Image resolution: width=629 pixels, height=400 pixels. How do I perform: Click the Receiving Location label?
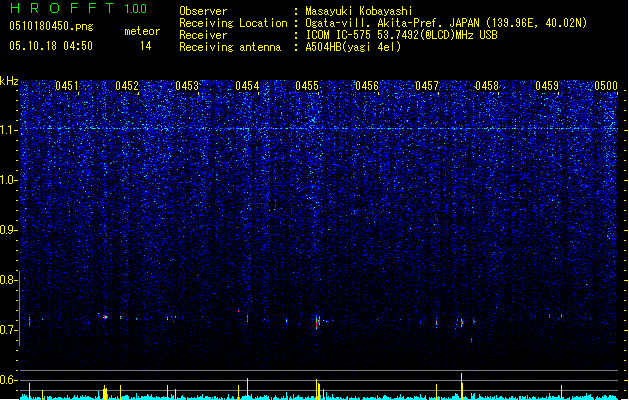233,23
